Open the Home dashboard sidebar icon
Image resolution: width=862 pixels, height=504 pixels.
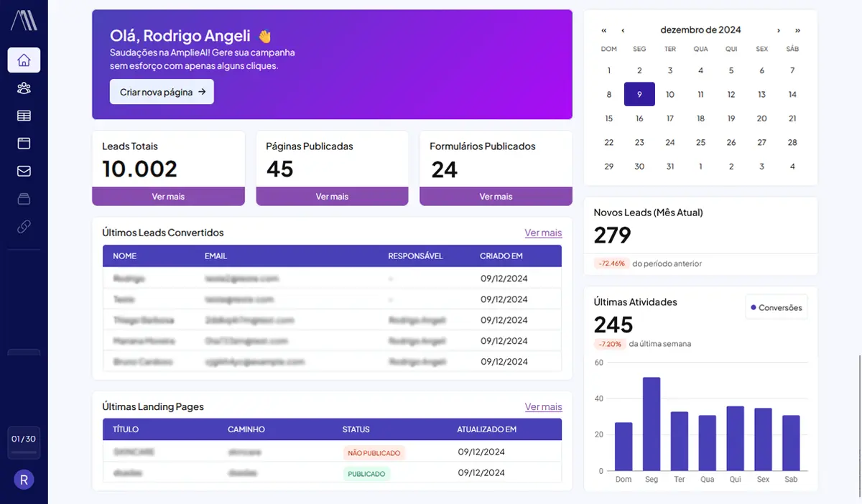pos(24,60)
